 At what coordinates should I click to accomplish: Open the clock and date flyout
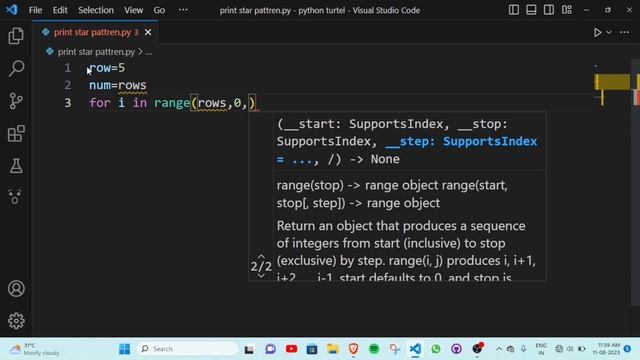pos(606,349)
